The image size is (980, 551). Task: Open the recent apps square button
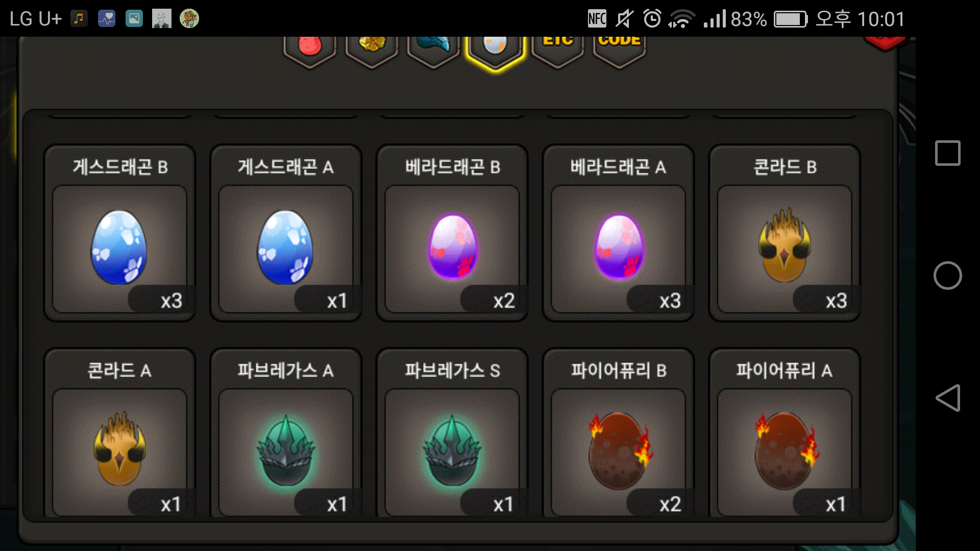pyautogui.click(x=947, y=153)
